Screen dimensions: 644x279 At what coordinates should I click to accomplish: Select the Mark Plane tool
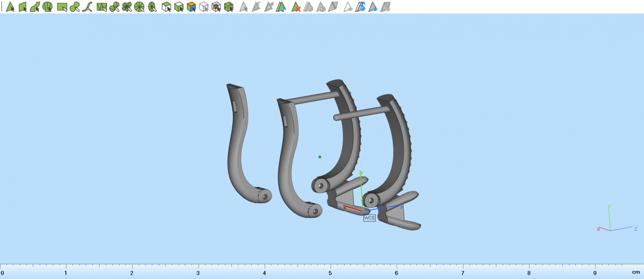point(23,7)
